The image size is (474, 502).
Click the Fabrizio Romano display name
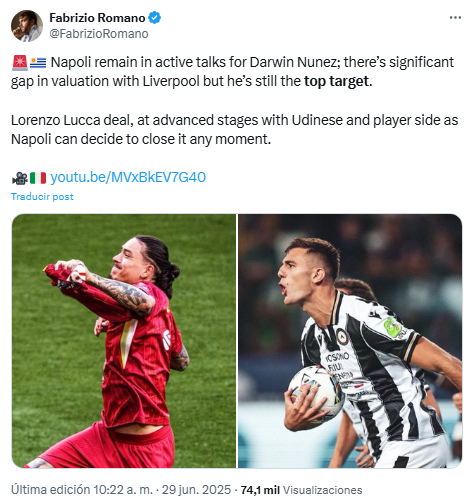(97, 18)
